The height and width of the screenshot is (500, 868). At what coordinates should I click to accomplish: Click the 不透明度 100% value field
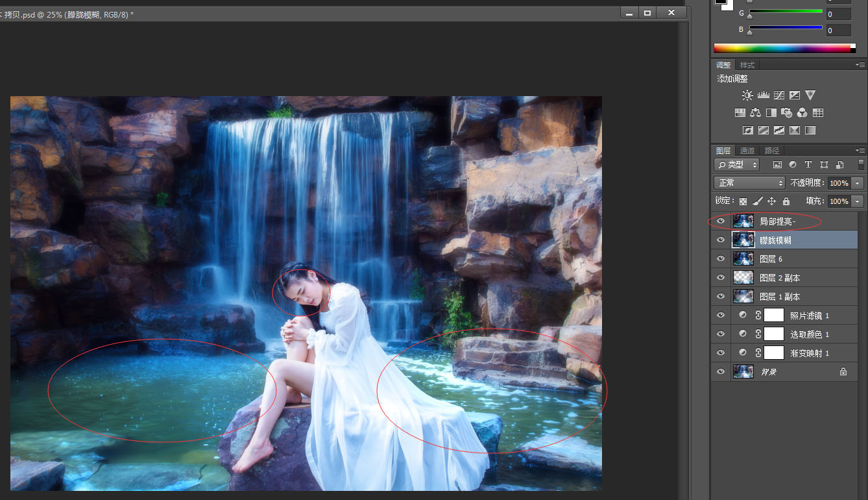click(839, 183)
